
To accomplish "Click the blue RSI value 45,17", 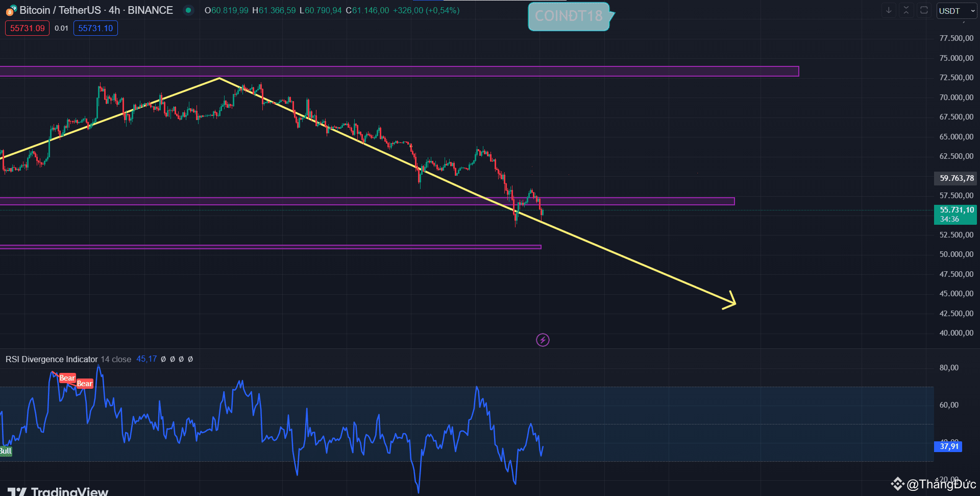I will (x=146, y=359).
